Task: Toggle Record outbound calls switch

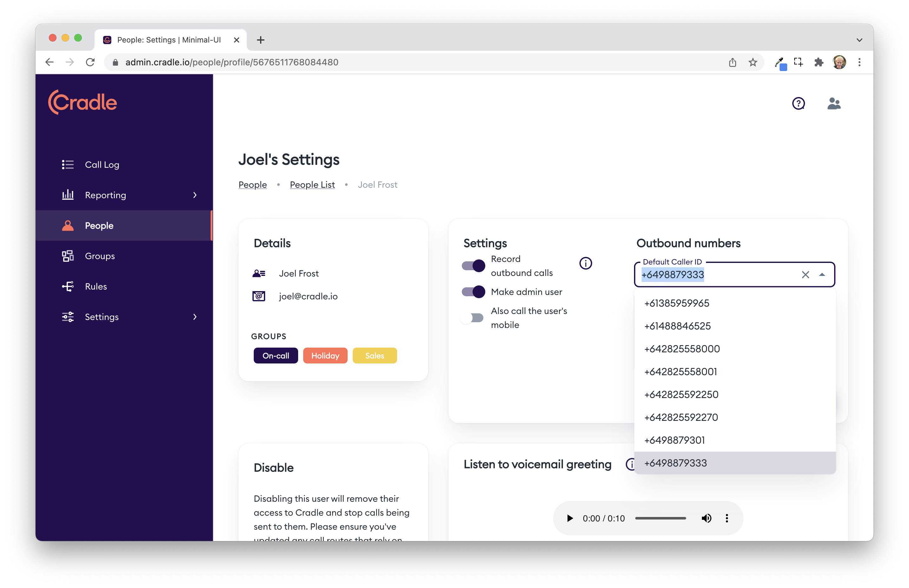Action: pos(474,266)
